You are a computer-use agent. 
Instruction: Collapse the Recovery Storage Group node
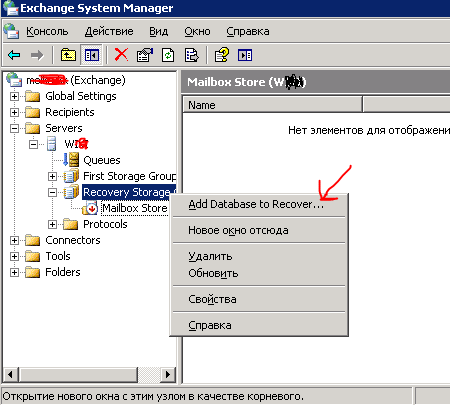pos(52,192)
